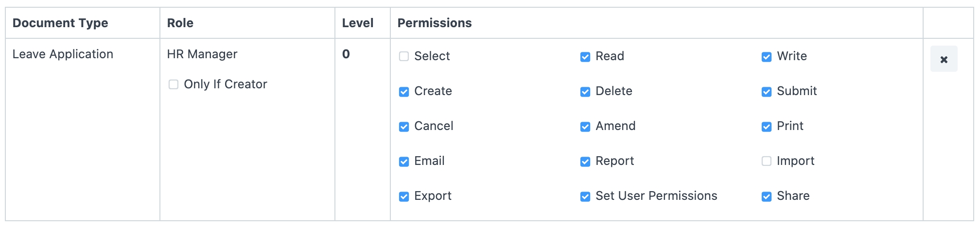Uncheck the Delete permission
This screenshot has width=980, height=228.
585,92
